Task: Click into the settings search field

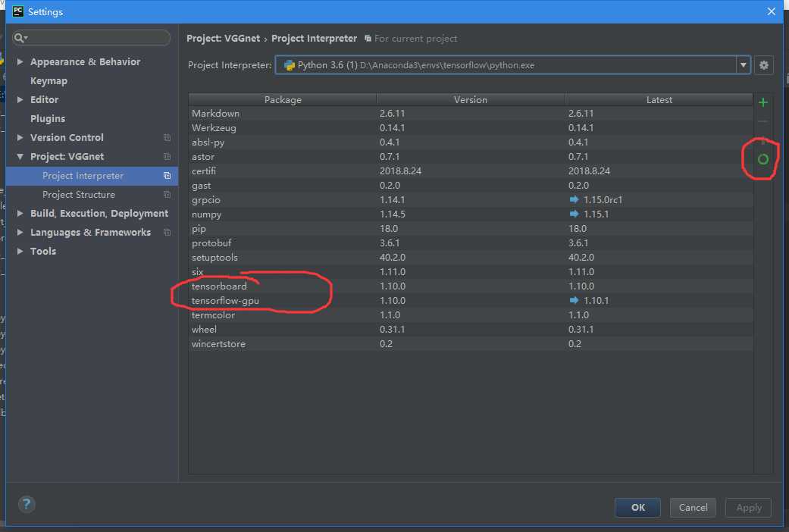Action: click(x=92, y=38)
